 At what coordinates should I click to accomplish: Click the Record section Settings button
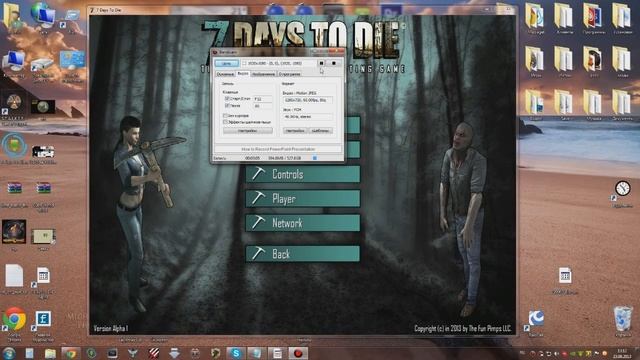click(248, 131)
